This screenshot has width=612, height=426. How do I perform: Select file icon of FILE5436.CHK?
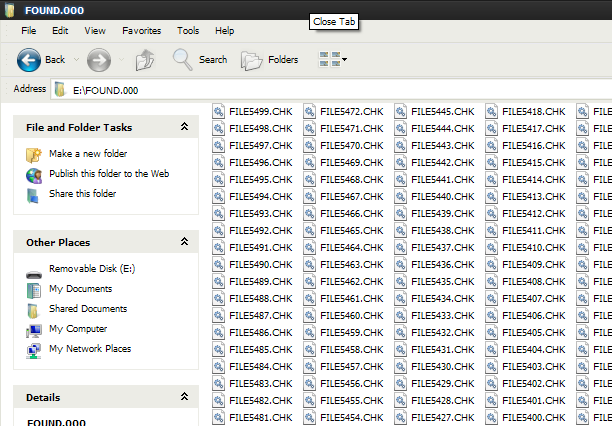coord(400,264)
